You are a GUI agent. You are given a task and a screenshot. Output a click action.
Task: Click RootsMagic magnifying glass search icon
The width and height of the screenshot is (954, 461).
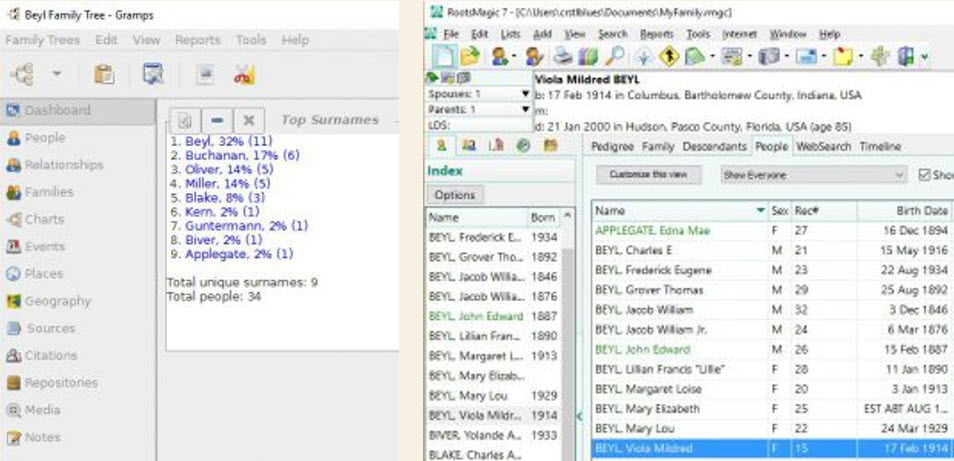pos(615,57)
